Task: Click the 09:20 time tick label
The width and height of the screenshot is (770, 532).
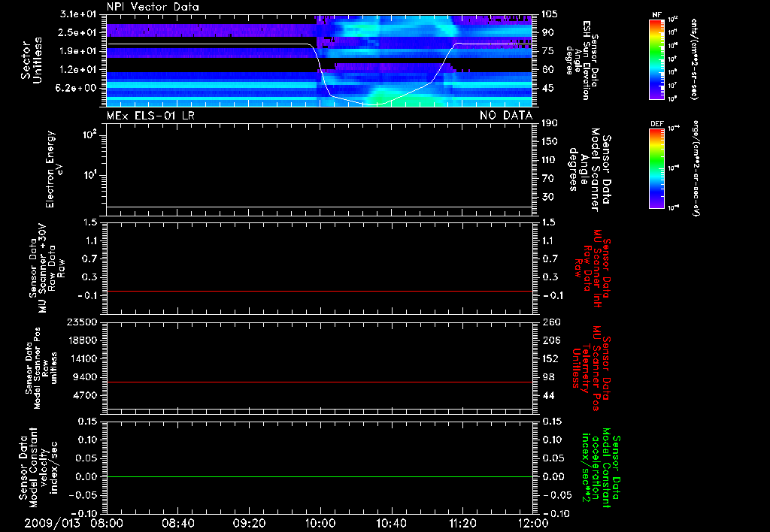Action: (x=249, y=523)
